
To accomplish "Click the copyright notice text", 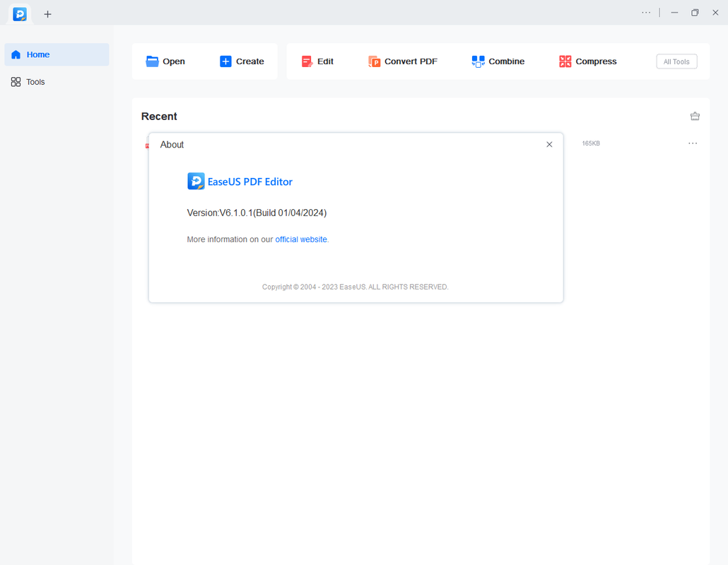I will point(356,287).
